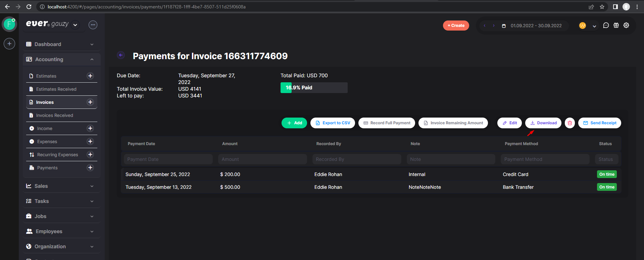Open Estimates Received in sidebar
Image resolution: width=644 pixels, height=260 pixels.
56,89
